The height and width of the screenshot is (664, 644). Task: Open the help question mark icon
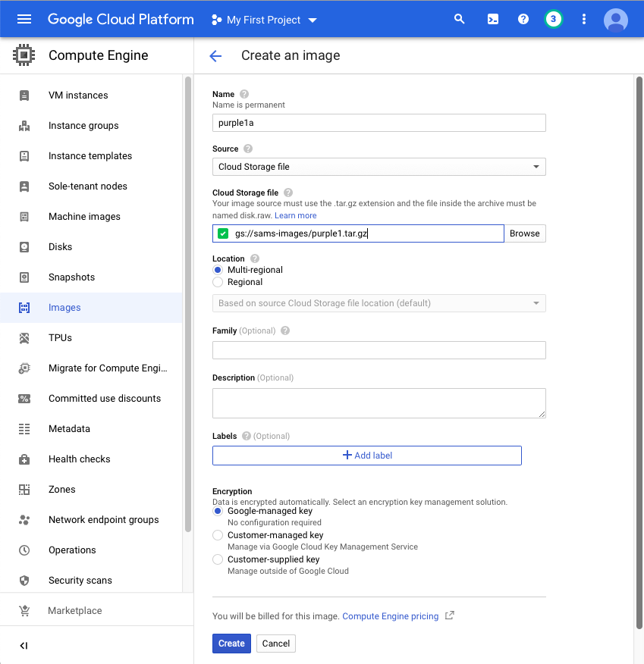pos(523,19)
